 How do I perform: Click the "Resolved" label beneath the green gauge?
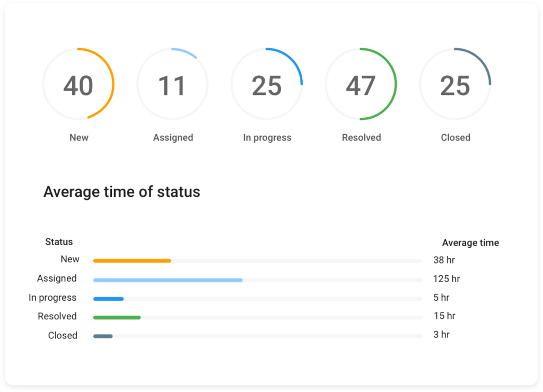pyautogui.click(x=361, y=137)
